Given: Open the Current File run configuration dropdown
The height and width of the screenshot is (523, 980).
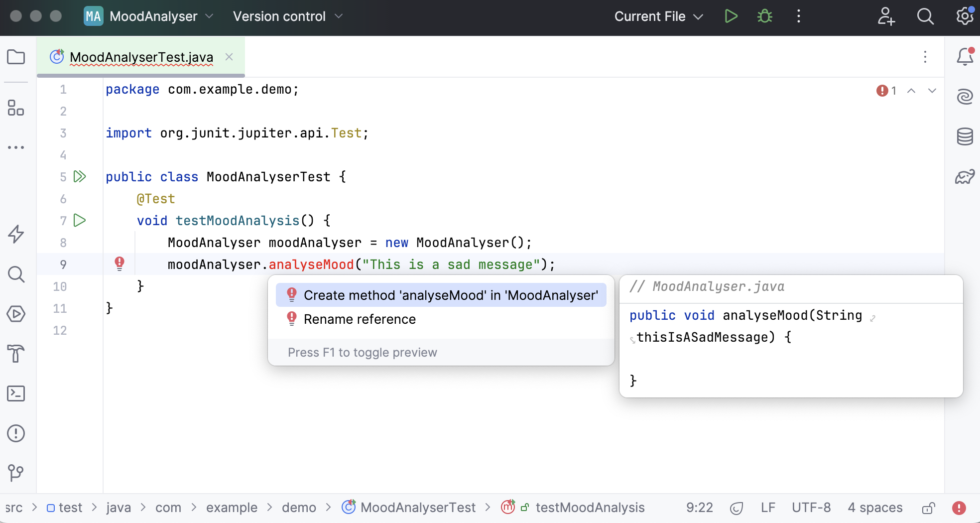Looking at the screenshot, I should pos(658,16).
